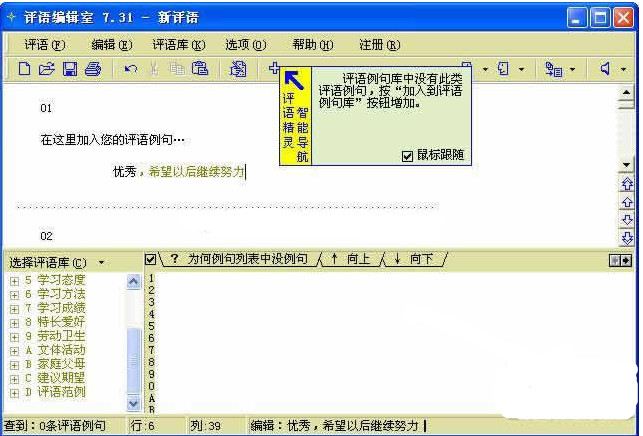Select the A 文体活动 tree item
Image resolution: width=643 pixels, height=436 pixels.
tap(55, 350)
